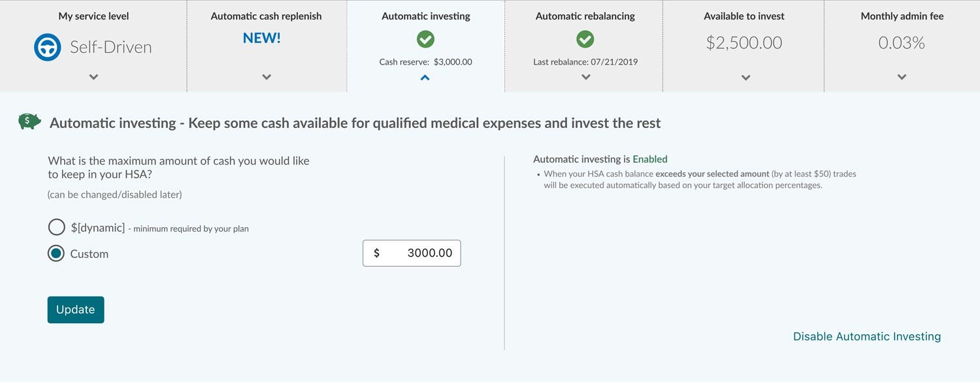Open the Monthly admin fee tab
Viewport: 980px width, 382px height.
902,16
